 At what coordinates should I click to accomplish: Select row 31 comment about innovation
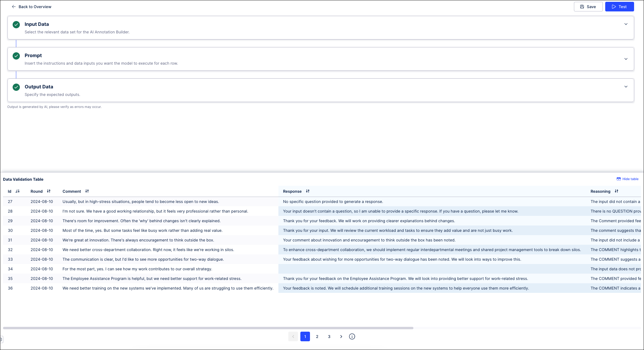[138, 240]
